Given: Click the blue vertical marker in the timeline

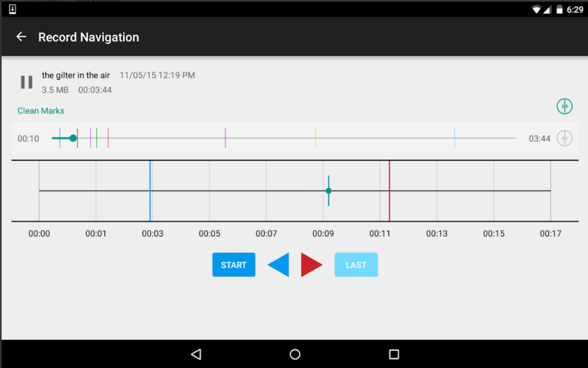Looking at the screenshot, I should [150, 190].
